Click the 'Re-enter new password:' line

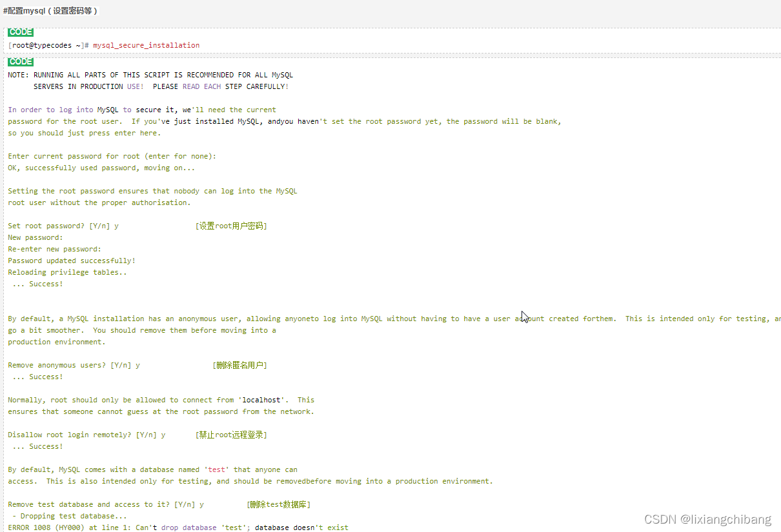55,249
